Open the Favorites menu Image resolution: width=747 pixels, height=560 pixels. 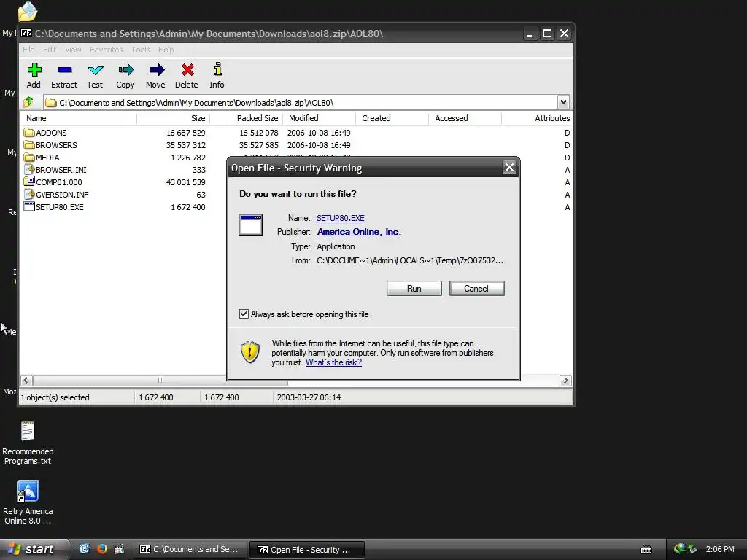point(107,50)
